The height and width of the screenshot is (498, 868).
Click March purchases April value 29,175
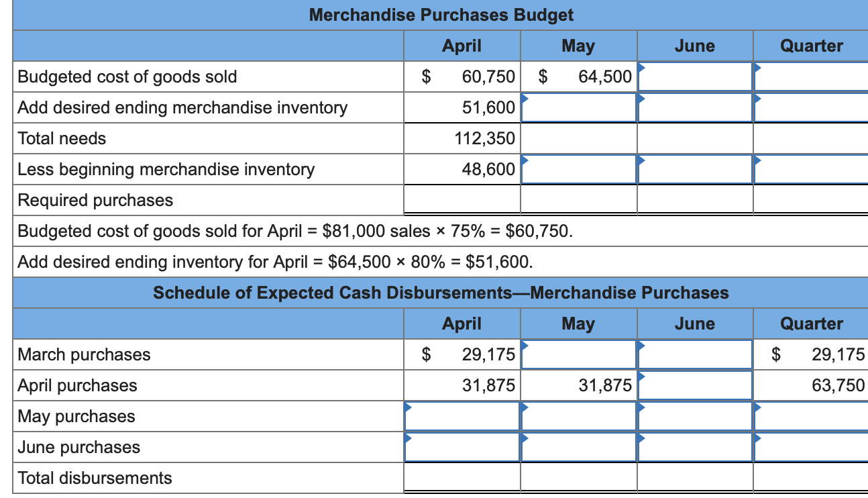488,354
